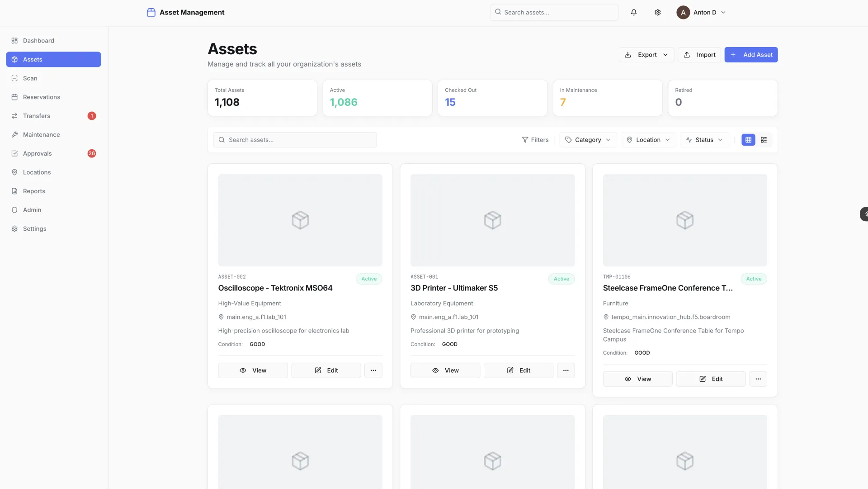The height and width of the screenshot is (489, 868).
Task: Expand the Status filter dropdown
Action: (x=704, y=140)
